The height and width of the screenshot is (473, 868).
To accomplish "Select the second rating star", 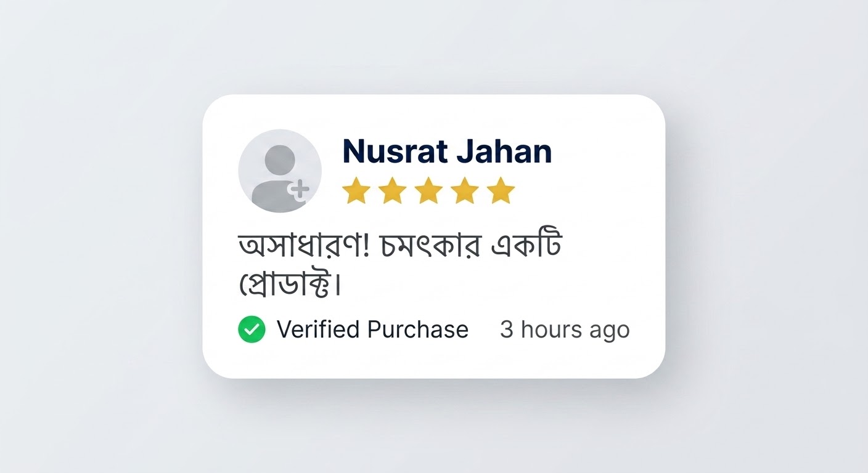I will coord(392,191).
